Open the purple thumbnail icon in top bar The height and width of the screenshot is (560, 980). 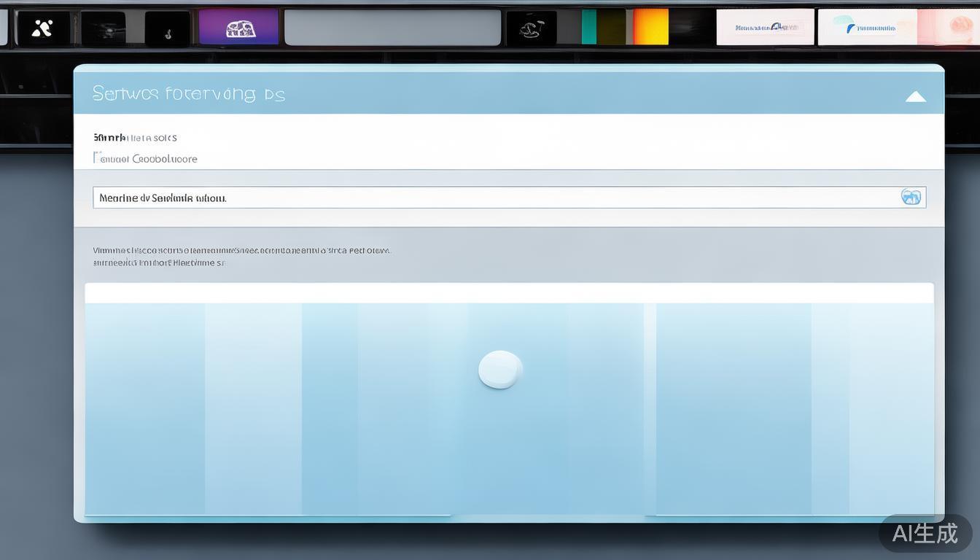click(238, 28)
